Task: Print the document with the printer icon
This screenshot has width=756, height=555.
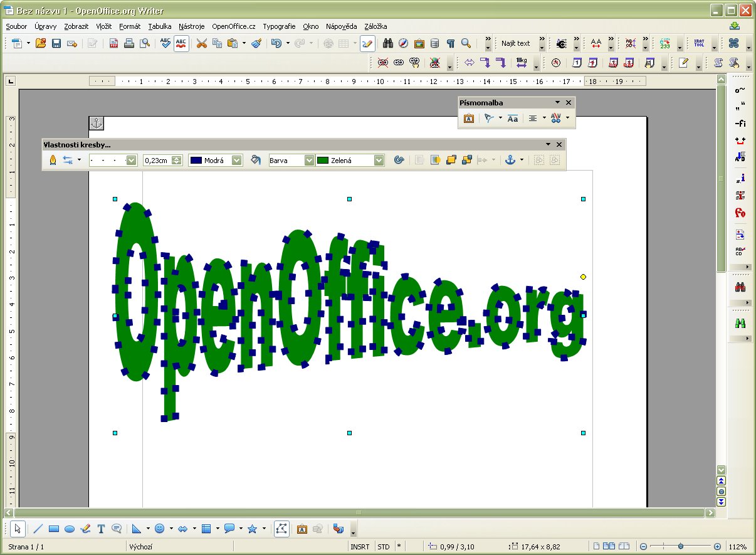Action: pyautogui.click(x=129, y=43)
